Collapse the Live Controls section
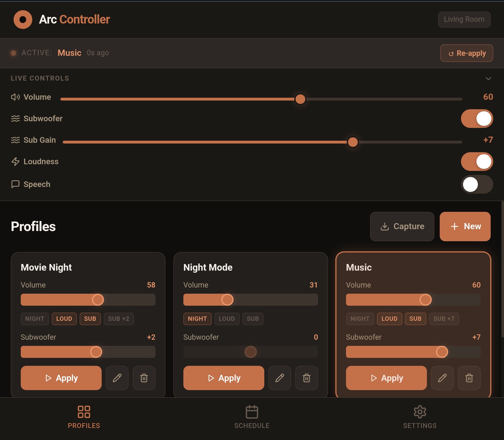The image size is (504, 440). (x=488, y=79)
